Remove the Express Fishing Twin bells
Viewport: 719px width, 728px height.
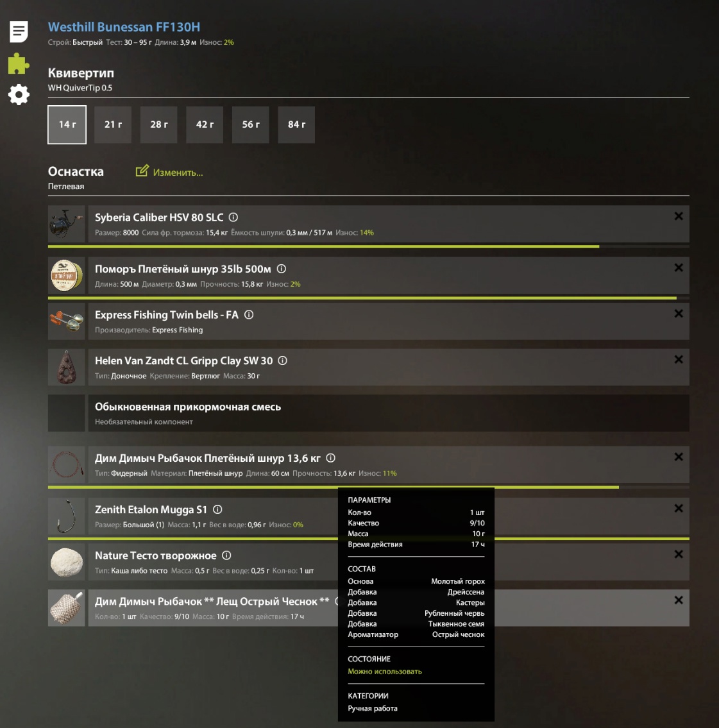[679, 314]
